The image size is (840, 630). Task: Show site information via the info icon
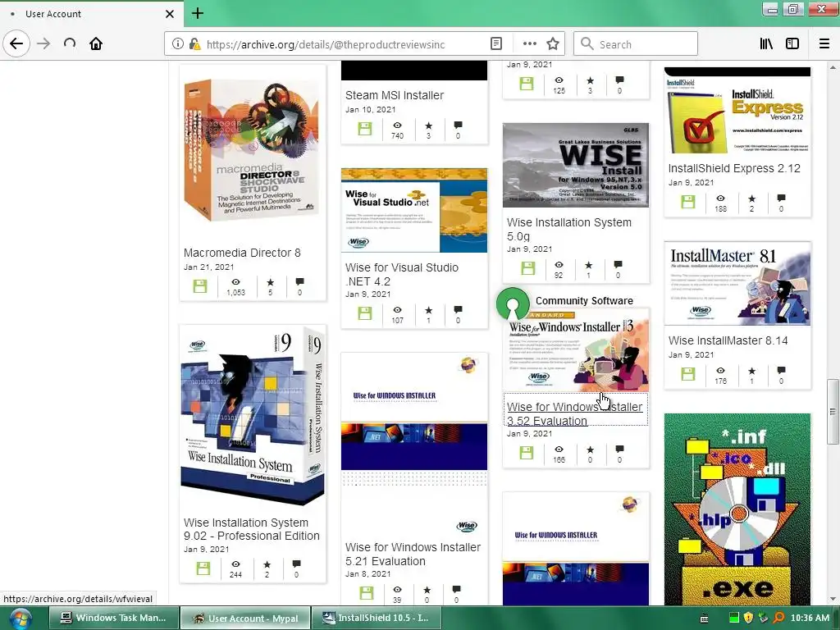tap(177, 44)
